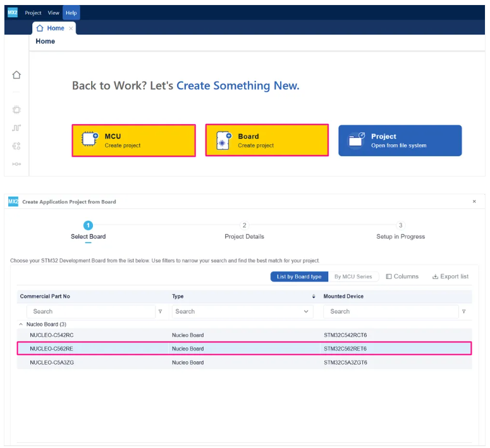Toggle sort arrows on Type column
Viewport: 490px width, 448px height.
(x=314, y=296)
